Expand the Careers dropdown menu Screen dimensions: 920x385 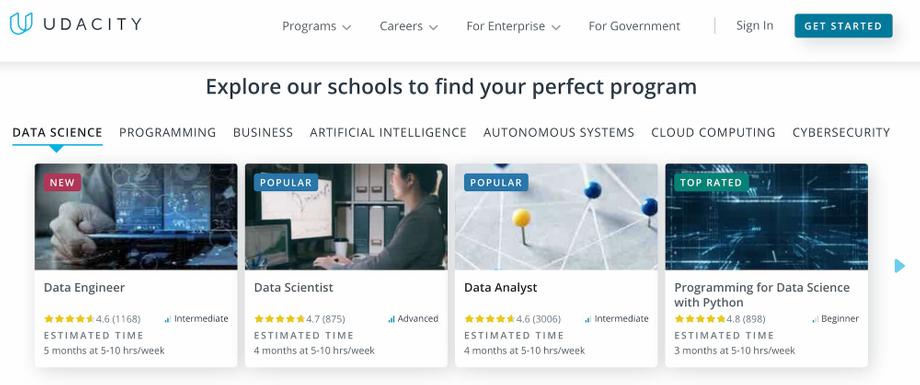[408, 26]
